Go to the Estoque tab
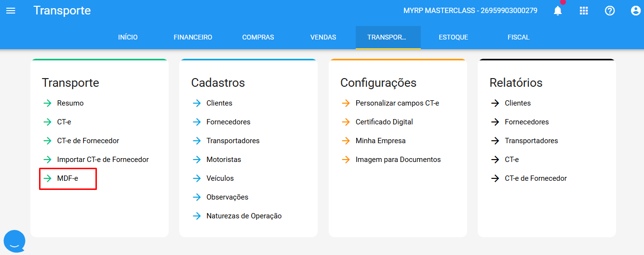 click(453, 37)
